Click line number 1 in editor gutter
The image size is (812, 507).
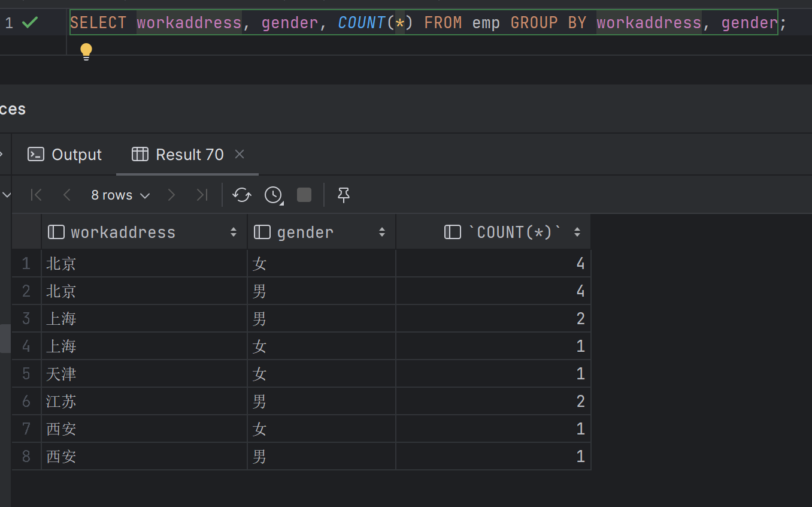pyautogui.click(x=9, y=23)
